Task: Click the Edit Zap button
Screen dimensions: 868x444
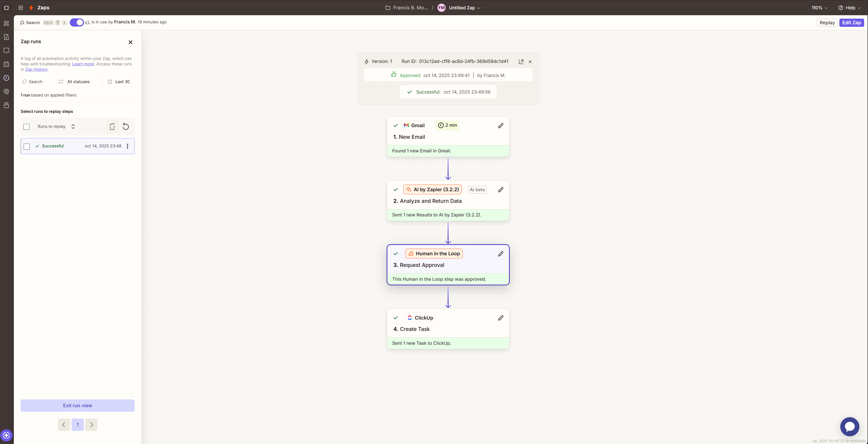Action: click(851, 22)
